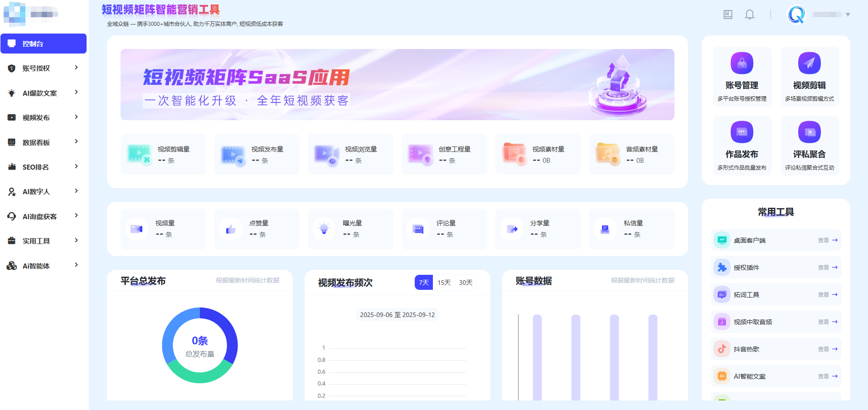Image resolution: width=868 pixels, height=410 pixels.
Task: Click the 账号数据 heading
Action: [x=534, y=281]
